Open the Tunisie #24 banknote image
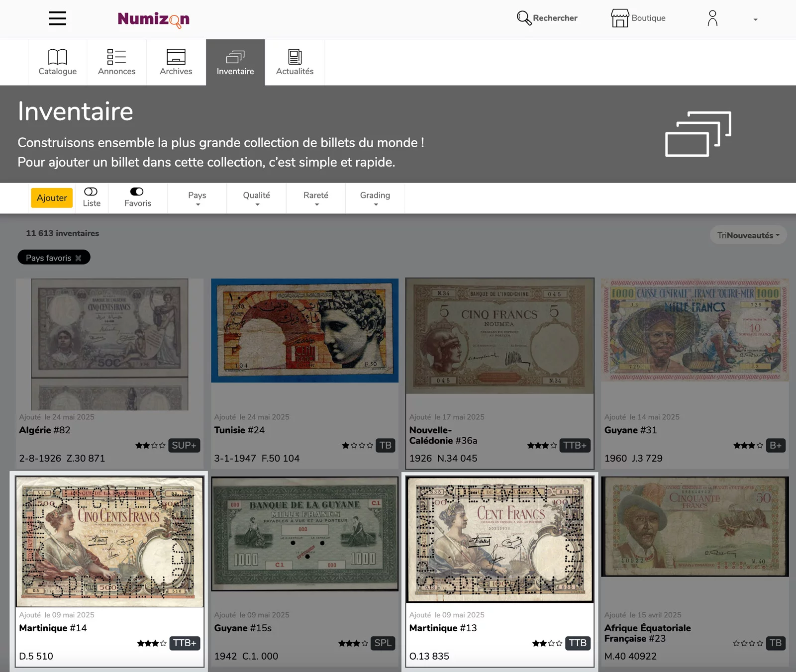 coord(305,331)
